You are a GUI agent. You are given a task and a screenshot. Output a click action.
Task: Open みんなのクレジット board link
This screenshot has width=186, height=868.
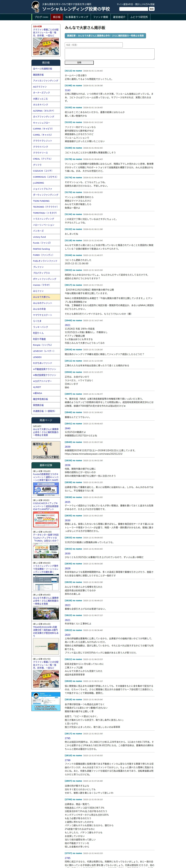coord(46,303)
